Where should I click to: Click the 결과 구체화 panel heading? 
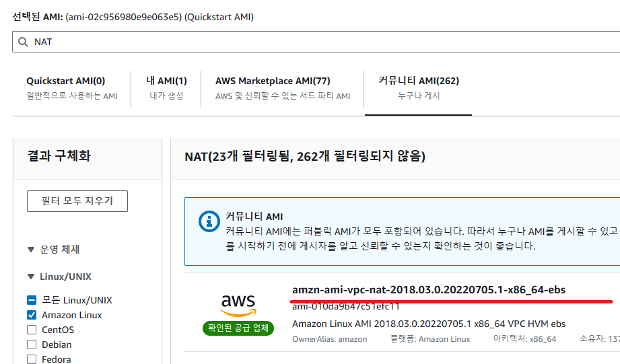pyautogui.click(x=59, y=155)
